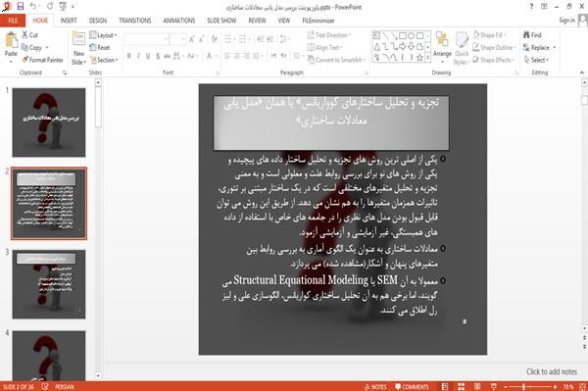Image resolution: width=588 pixels, height=391 pixels.
Task: Open the DESIGN ribbon tab
Action: click(98, 21)
